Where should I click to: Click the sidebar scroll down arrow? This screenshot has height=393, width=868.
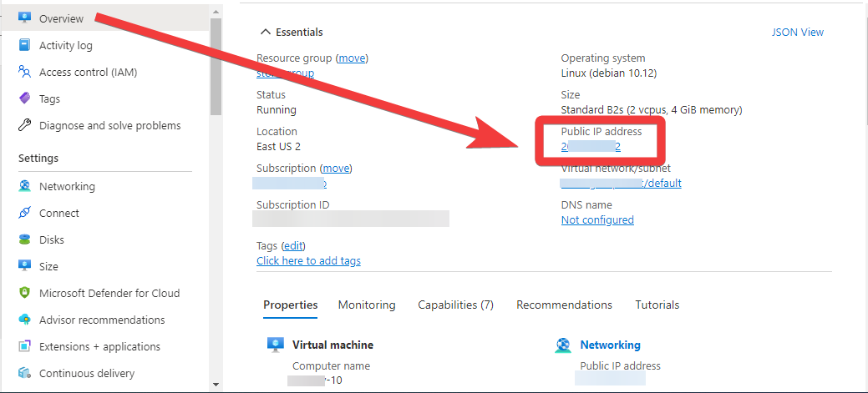tap(216, 384)
